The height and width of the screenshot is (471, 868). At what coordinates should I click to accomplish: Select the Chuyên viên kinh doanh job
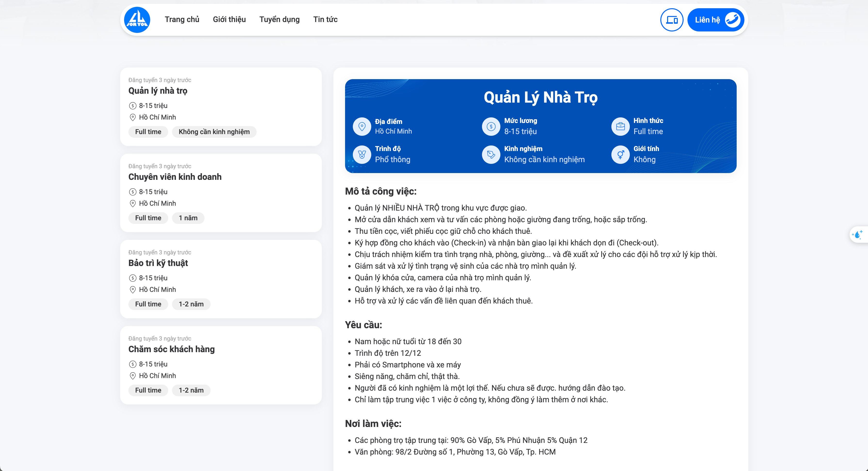[x=175, y=177]
